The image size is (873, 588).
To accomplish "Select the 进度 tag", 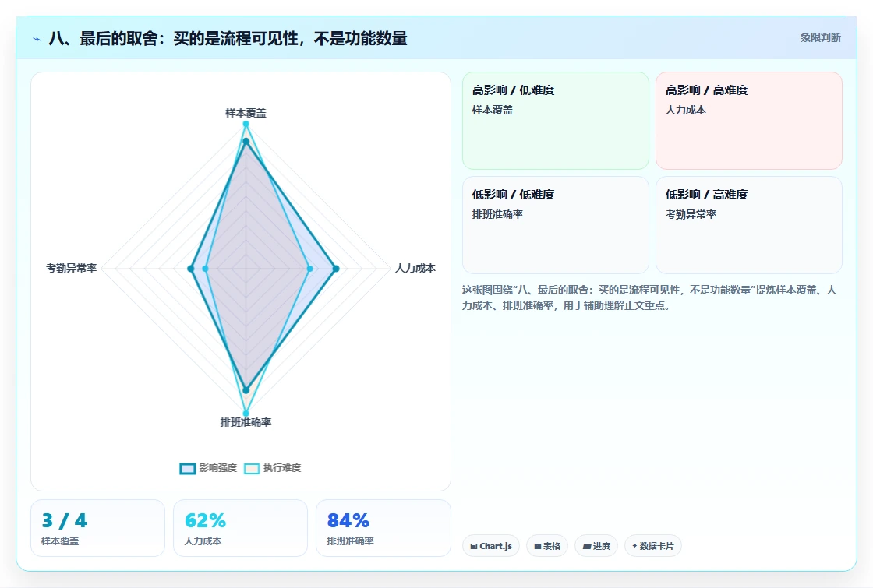I will click(x=596, y=546).
